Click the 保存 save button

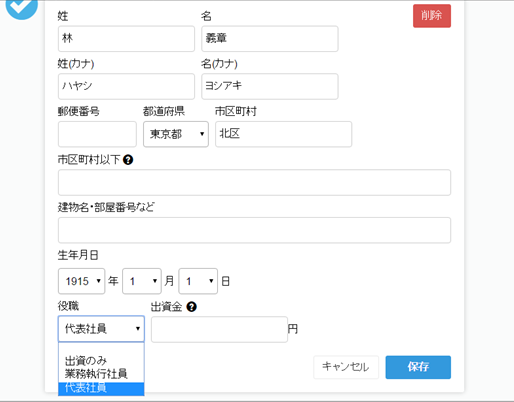tap(418, 367)
